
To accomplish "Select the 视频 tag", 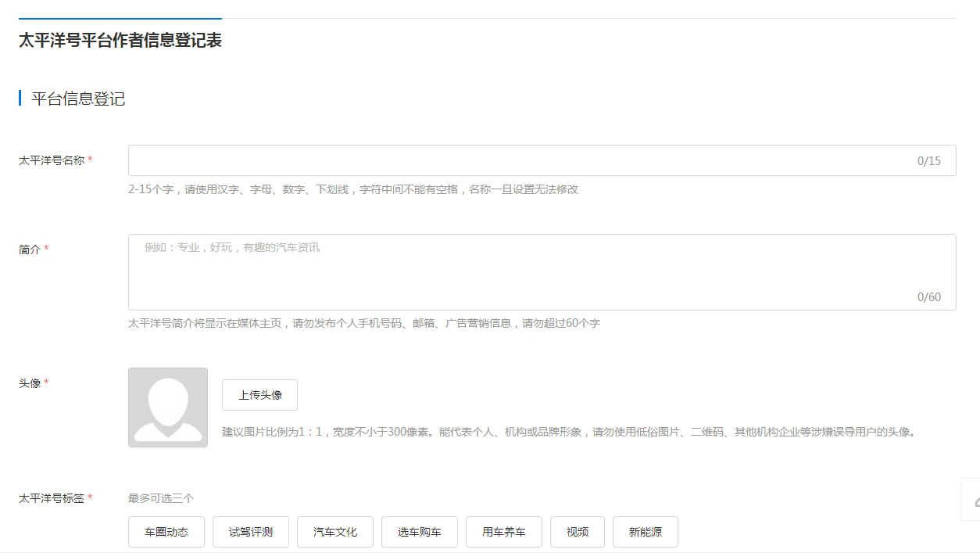I will (578, 532).
